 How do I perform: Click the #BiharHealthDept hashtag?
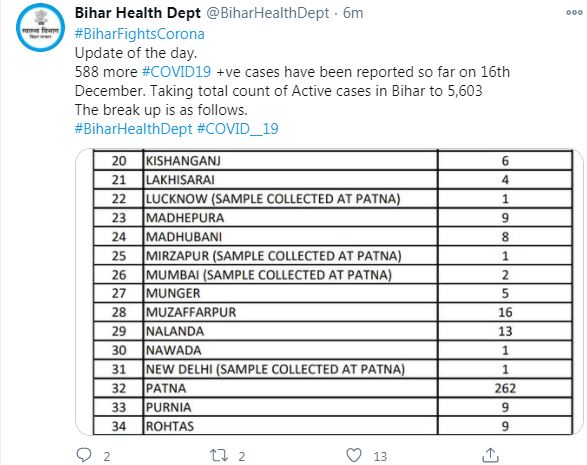coord(134,129)
